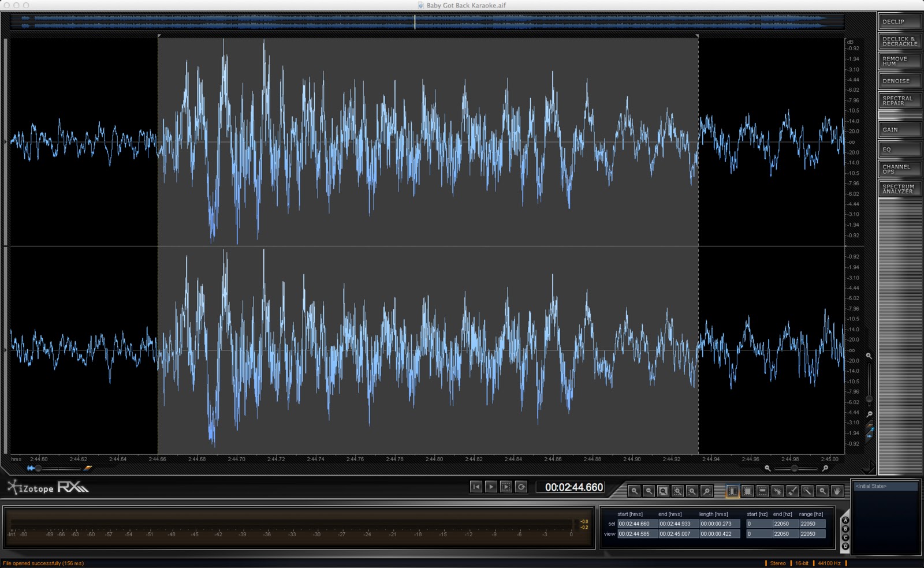Open the Denoise module
Viewport: 924px width, 568px height.
pos(899,81)
